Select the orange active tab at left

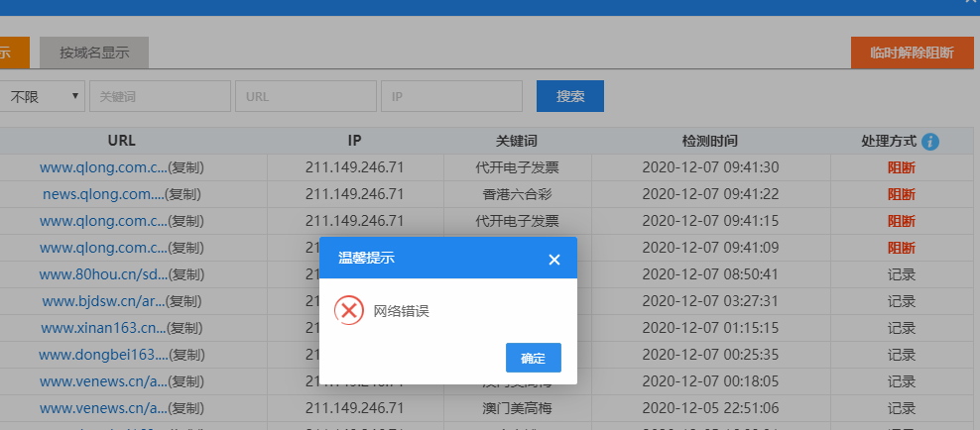(12, 53)
